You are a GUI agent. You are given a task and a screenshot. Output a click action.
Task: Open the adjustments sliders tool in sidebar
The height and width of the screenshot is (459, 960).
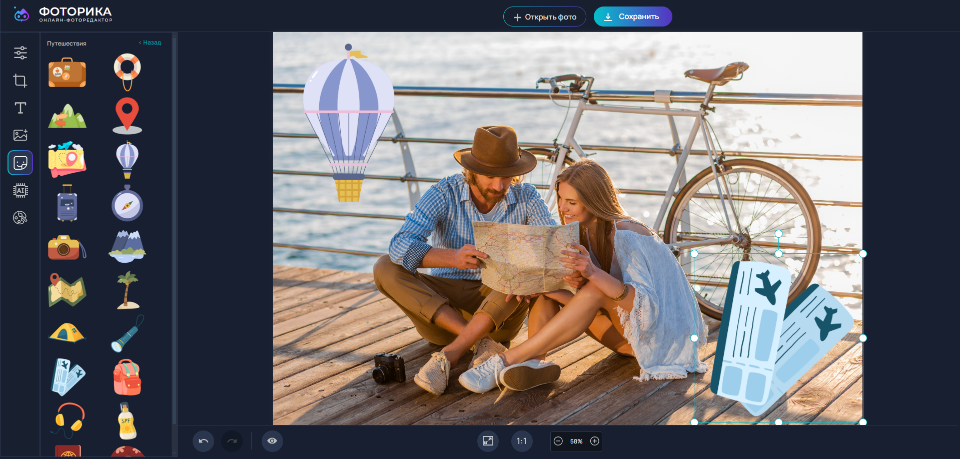pyautogui.click(x=20, y=53)
